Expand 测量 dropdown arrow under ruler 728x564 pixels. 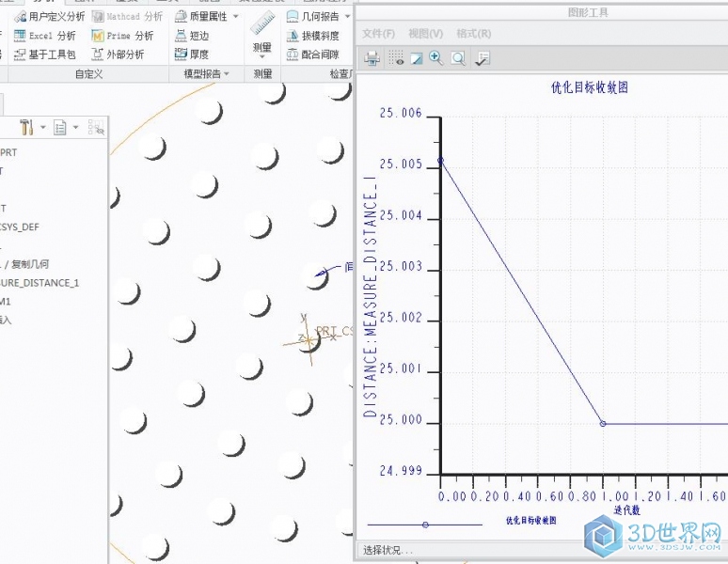coord(262,56)
